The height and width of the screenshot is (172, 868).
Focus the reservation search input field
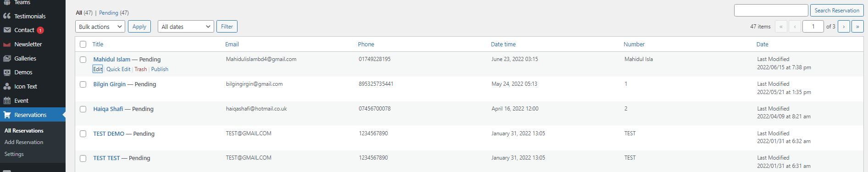[771, 11]
